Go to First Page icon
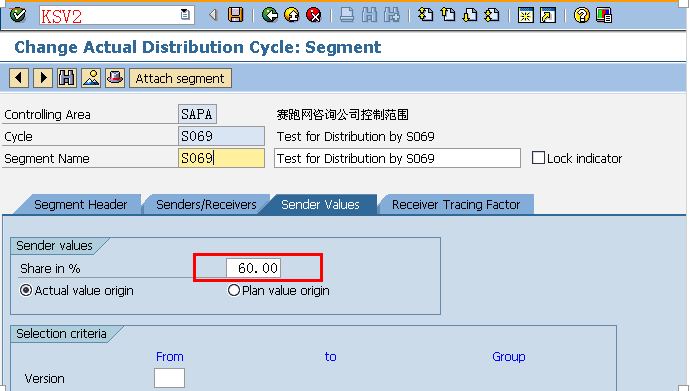690x391 pixels. click(x=425, y=15)
